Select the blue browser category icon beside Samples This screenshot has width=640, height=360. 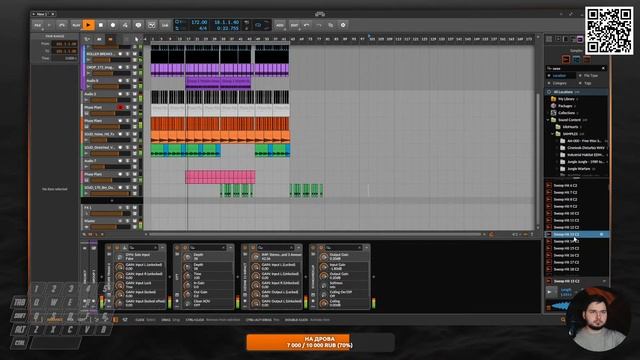click(576, 60)
